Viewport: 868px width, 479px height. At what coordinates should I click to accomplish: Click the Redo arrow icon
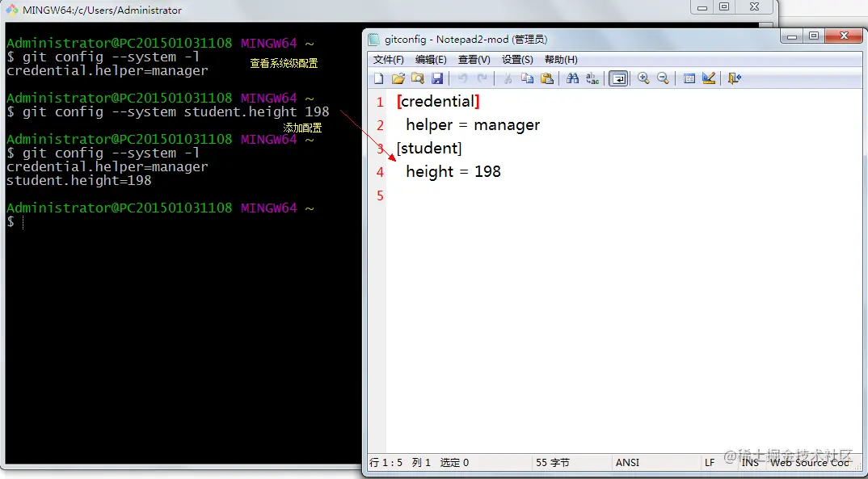tap(482, 78)
